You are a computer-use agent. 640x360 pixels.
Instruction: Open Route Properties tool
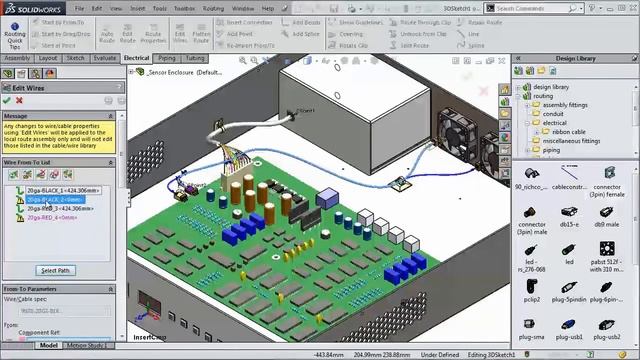click(153, 33)
